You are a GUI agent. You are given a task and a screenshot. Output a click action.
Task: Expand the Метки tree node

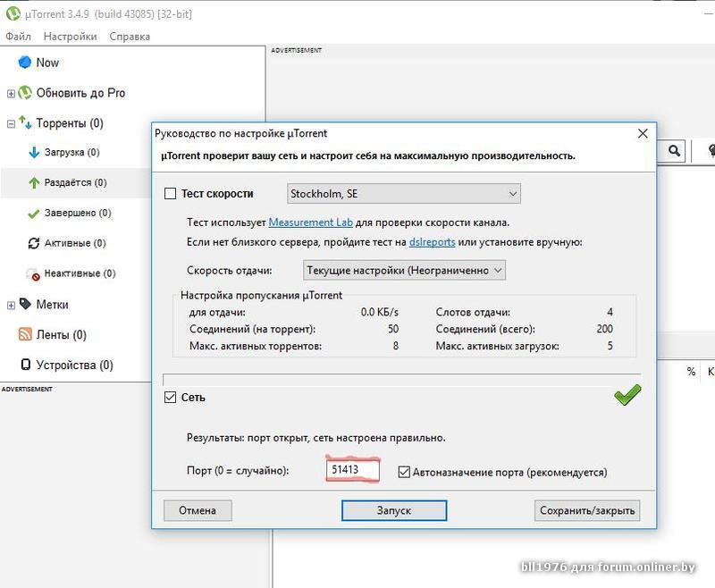(11, 305)
